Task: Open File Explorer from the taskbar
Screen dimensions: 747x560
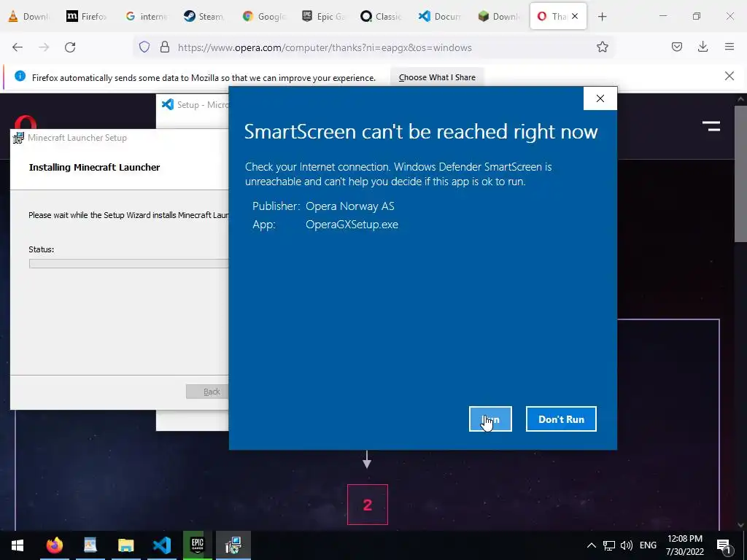Action: pyautogui.click(x=125, y=545)
